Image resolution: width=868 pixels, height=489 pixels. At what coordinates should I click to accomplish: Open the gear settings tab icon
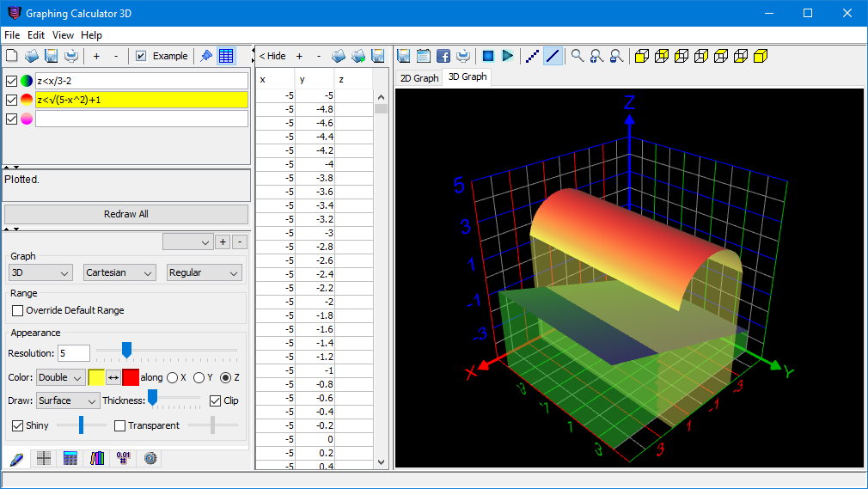tap(151, 459)
